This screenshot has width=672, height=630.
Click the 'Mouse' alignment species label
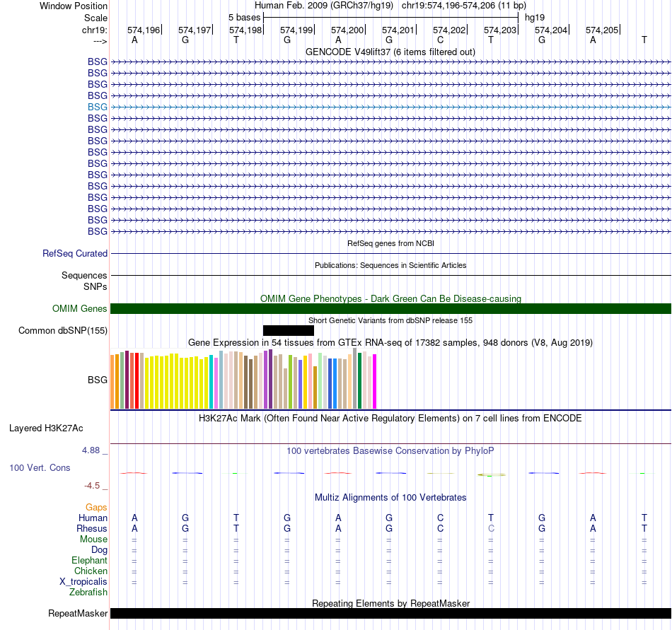click(93, 539)
